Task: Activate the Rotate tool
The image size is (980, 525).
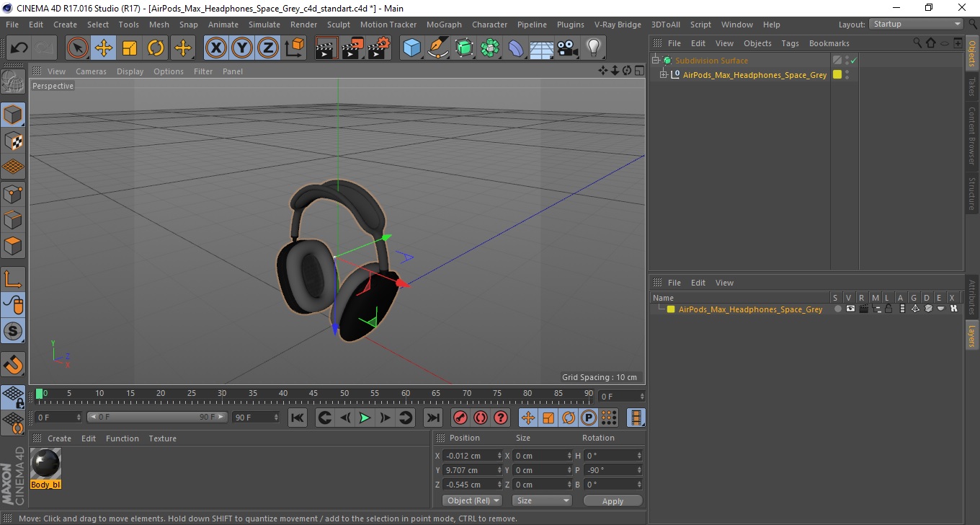Action: 156,48
